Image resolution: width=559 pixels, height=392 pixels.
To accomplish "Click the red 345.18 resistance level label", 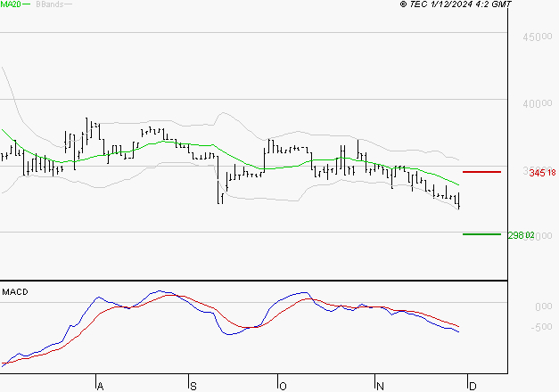I will (542, 173).
